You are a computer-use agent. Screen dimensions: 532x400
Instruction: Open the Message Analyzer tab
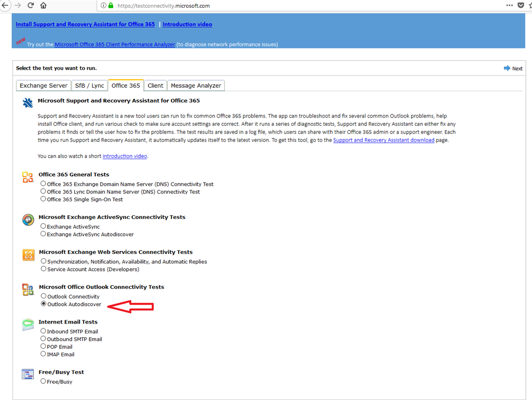tap(196, 86)
